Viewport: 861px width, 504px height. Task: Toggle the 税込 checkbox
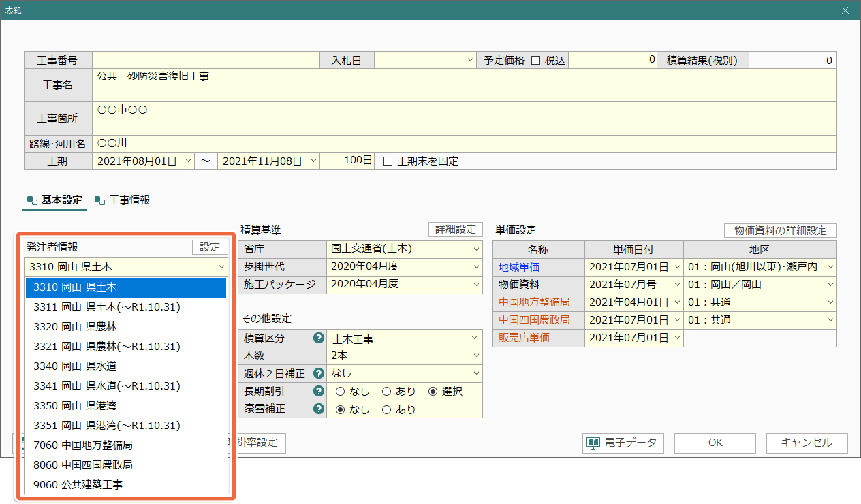(535, 60)
